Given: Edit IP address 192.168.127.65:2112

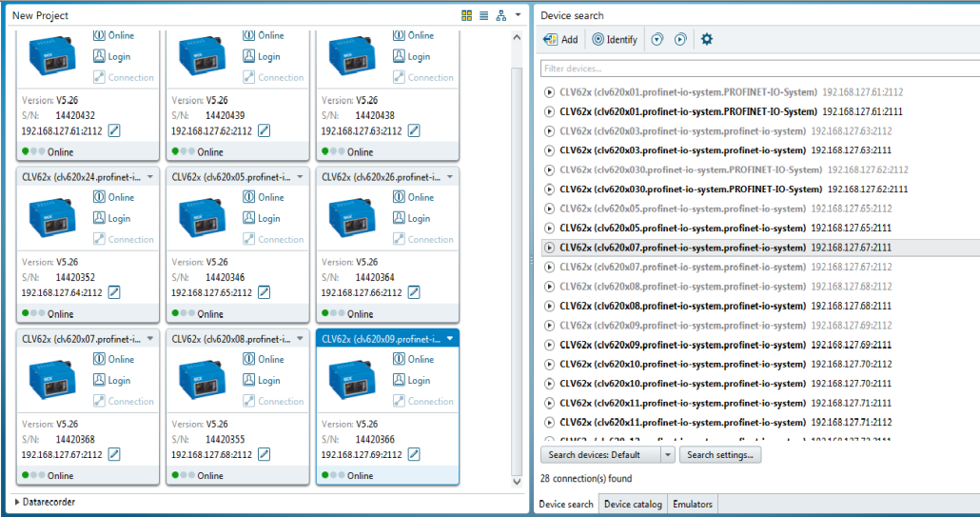Looking at the screenshot, I should pyautogui.click(x=264, y=292).
